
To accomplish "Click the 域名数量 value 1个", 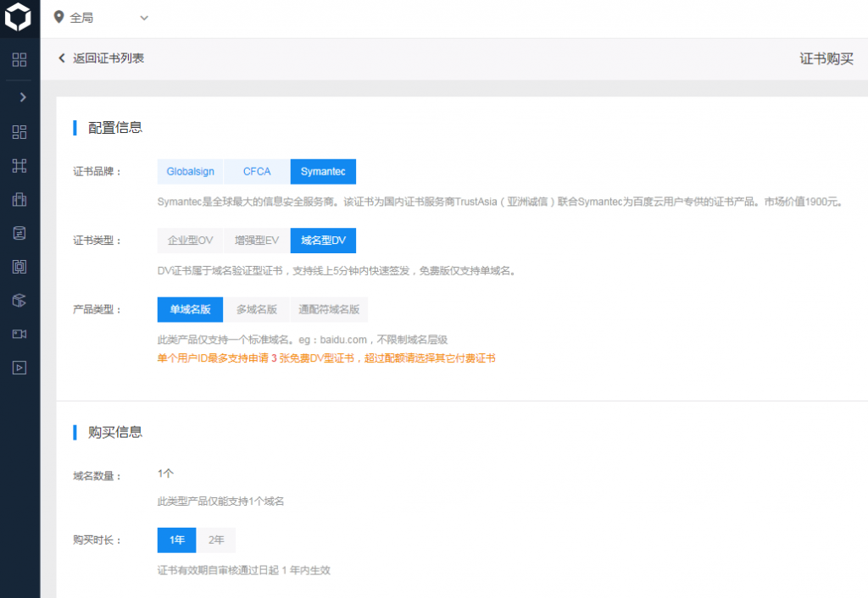I will [165, 473].
